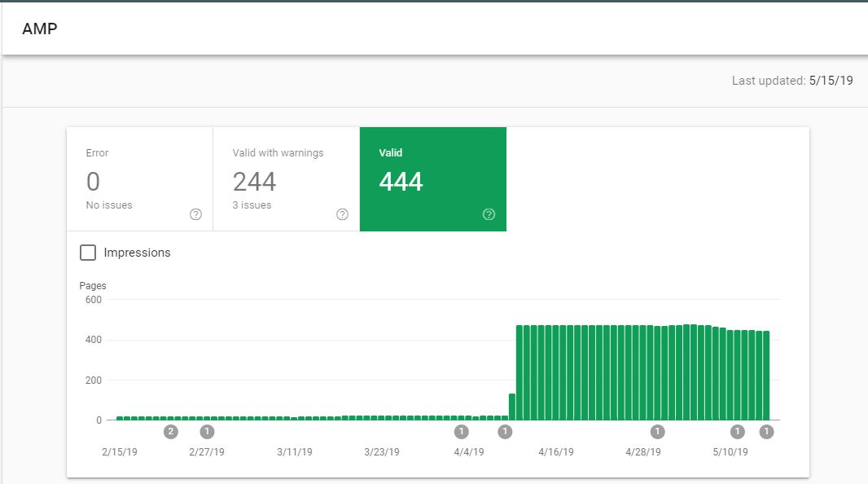868x484 pixels.
Task: Select the final green bar in the chart
Action: tap(766, 376)
